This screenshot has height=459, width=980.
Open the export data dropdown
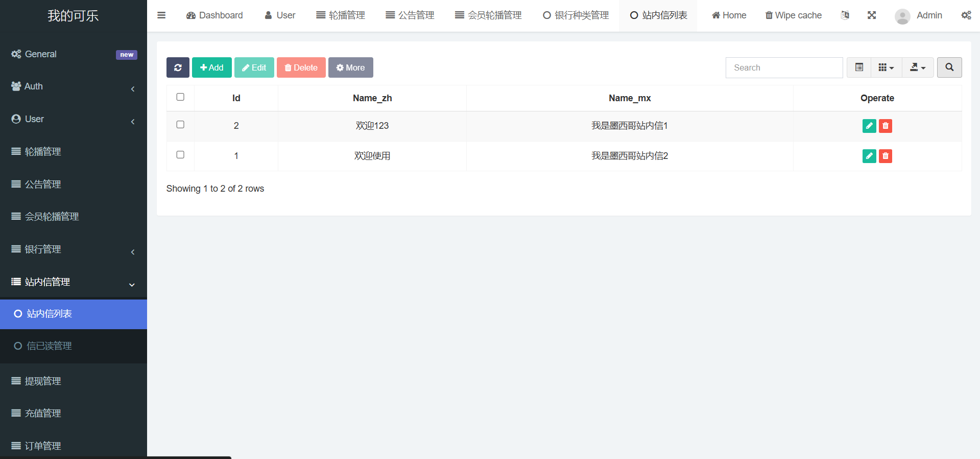pos(918,67)
